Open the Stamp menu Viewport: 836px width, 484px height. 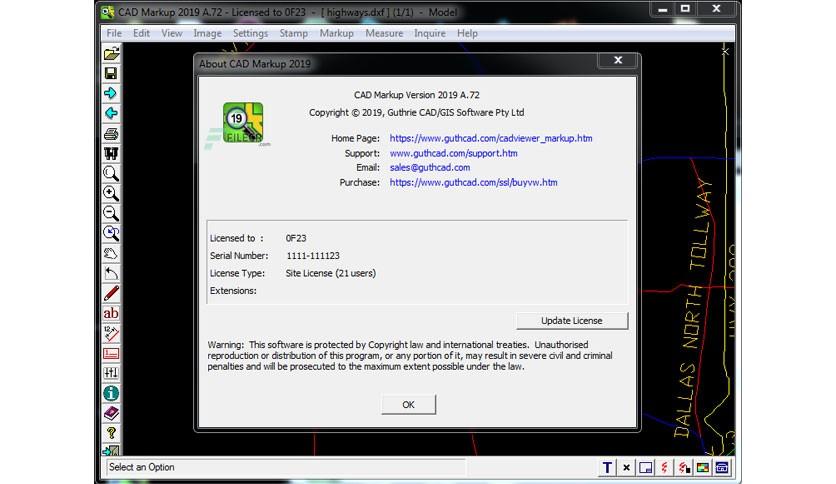pyautogui.click(x=294, y=33)
